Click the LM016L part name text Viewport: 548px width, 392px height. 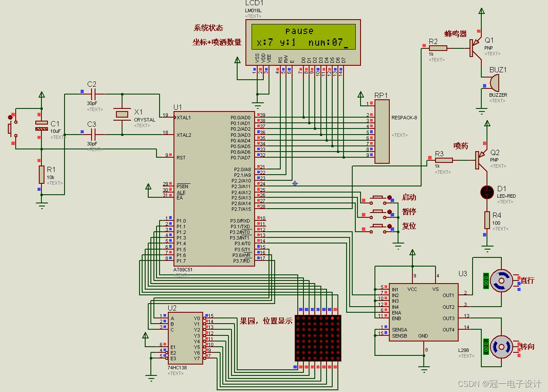tap(254, 10)
